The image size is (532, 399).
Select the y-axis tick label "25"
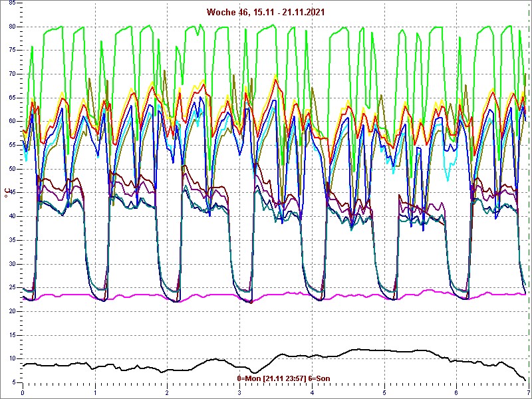coord(11,288)
